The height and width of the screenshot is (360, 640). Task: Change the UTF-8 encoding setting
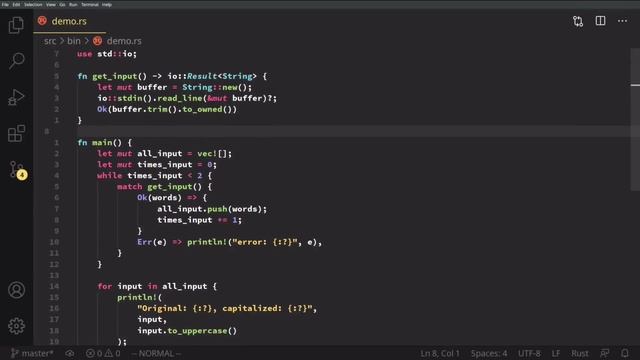pyautogui.click(x=529, y=353)
